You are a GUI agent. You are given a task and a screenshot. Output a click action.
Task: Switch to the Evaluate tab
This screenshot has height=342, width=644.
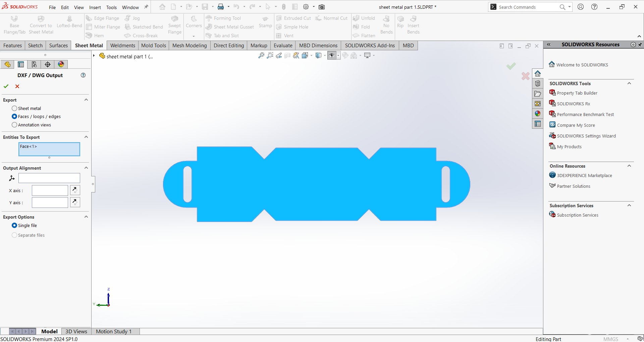pos(283,46)
